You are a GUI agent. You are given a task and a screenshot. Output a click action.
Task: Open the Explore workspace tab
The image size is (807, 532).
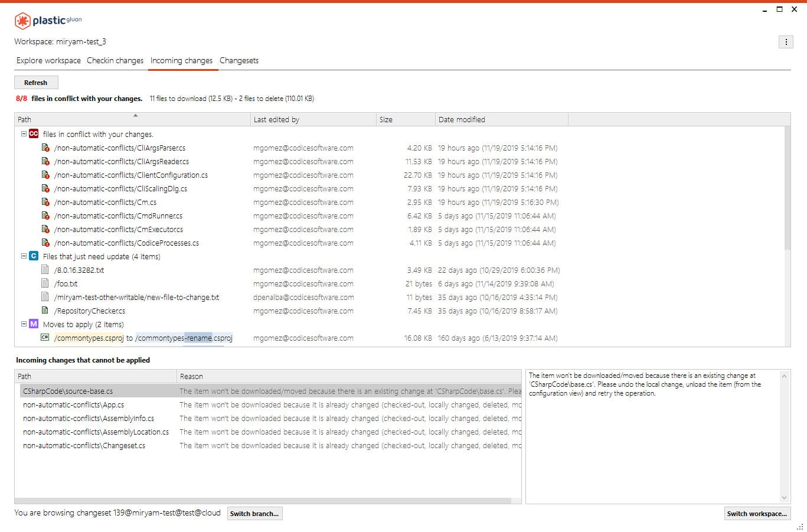click(48, 60)
